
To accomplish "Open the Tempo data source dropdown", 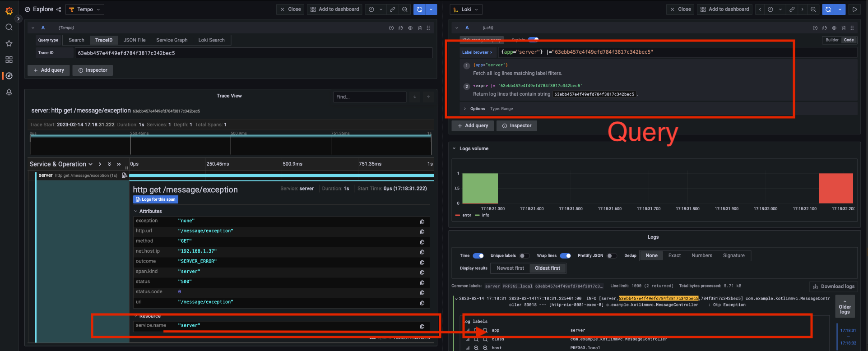I will tap(85, 9).
